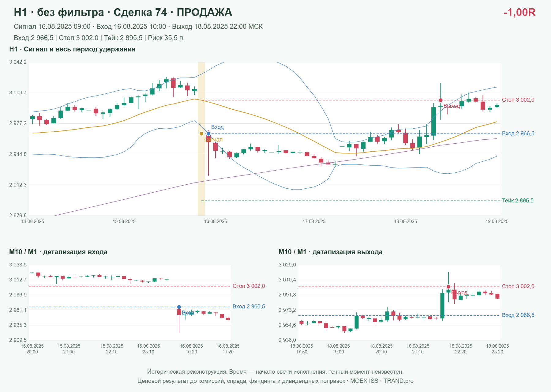
Task: Click the 'Сигнал' annotation on H1 chart
Action: [213, 140]
